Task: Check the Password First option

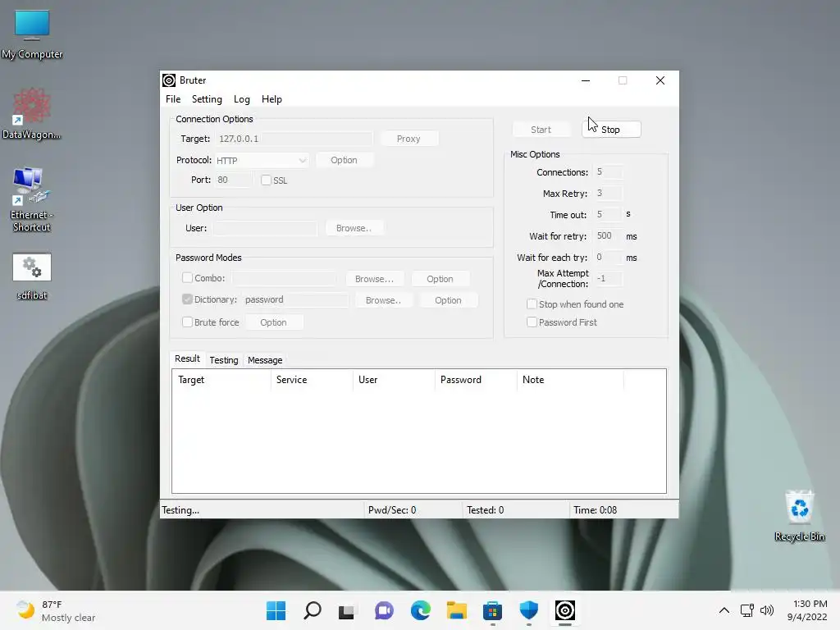Action: pyautogui.click(x=532, y=322)
